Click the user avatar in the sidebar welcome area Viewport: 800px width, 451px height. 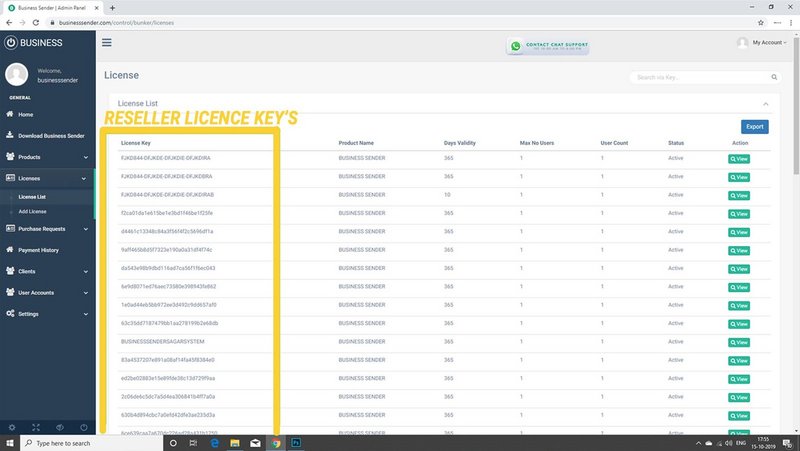tap(16, 74)
